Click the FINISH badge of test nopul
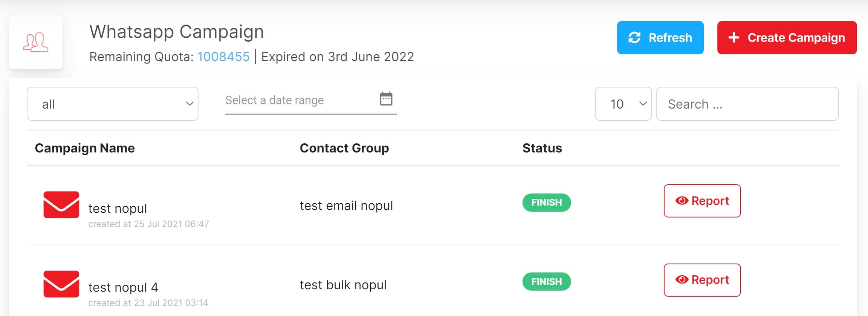This screenshot has width=868, height=316. click(546, 202)
